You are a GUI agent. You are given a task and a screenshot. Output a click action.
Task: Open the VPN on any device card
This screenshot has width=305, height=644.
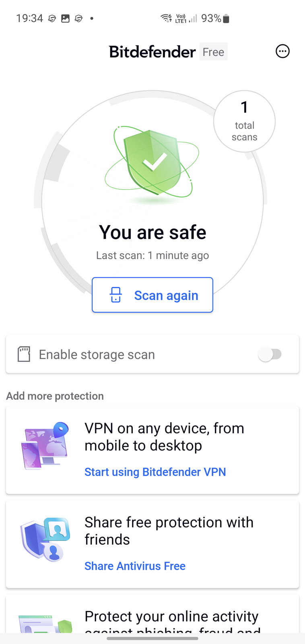[x=152, y=450]
